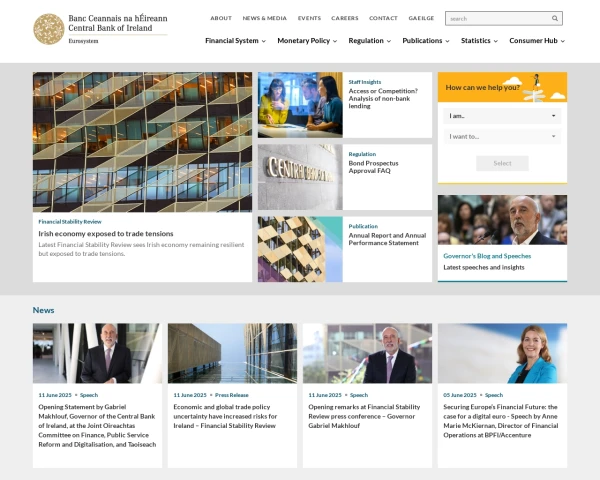The height and width of the screenshot is (480, 600).
Task: Visit the Careers page
Action: click(x=345, y=18)
